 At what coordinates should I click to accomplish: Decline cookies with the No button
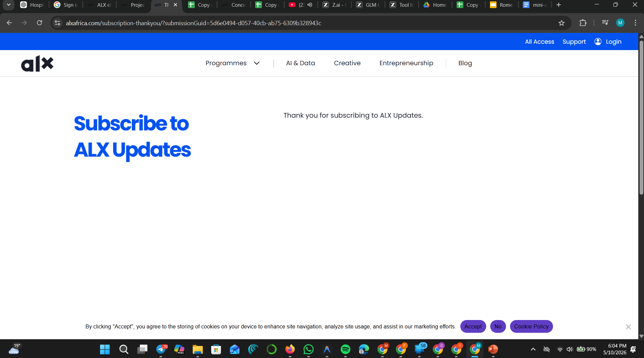[498, 326]
